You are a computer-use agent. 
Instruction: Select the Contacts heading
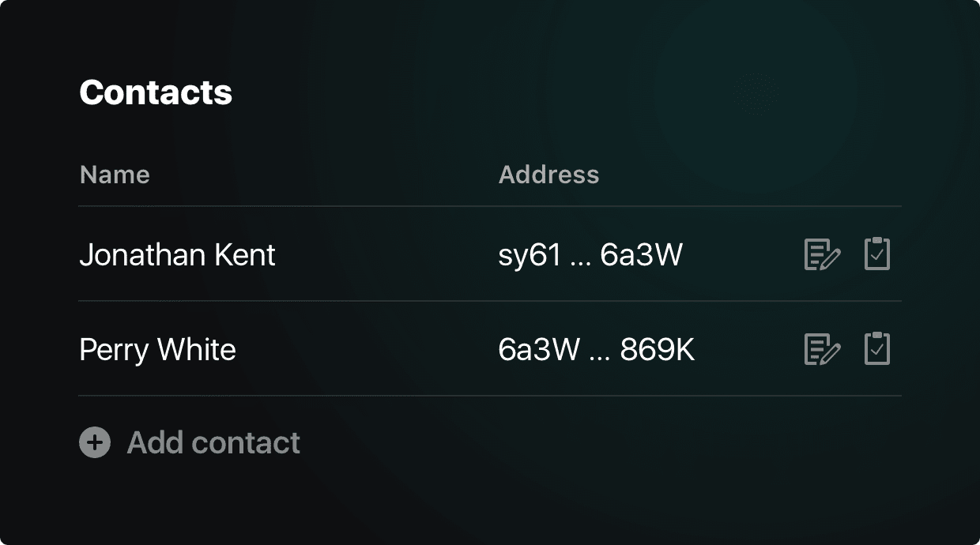click(155, 92)
